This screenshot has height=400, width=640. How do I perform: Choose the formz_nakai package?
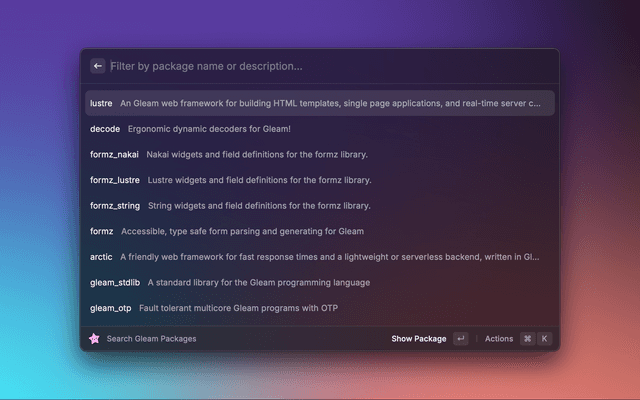pos(114,155)
